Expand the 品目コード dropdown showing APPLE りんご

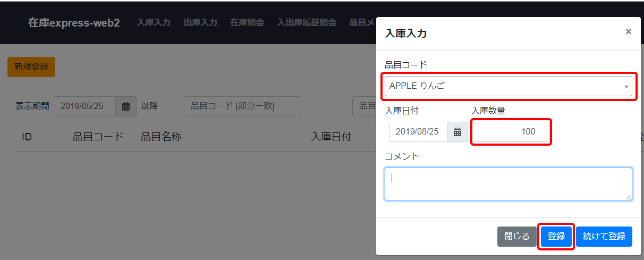coord(508,86)
